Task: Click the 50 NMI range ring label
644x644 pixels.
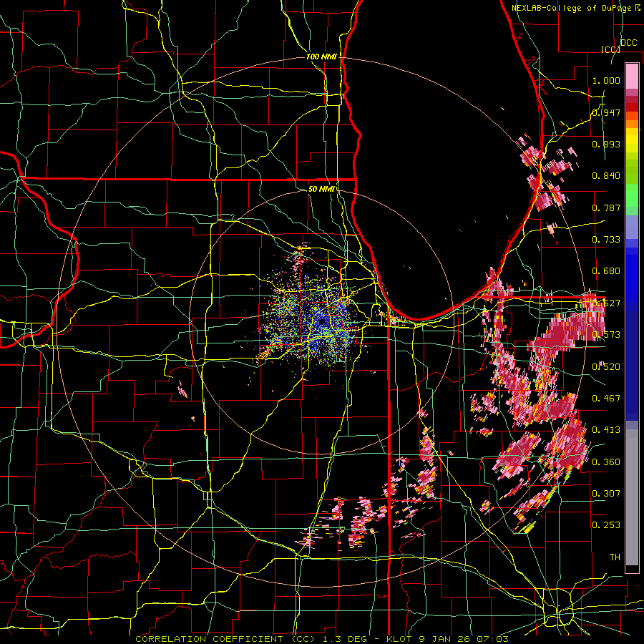Action: click(x=321, y=189)
